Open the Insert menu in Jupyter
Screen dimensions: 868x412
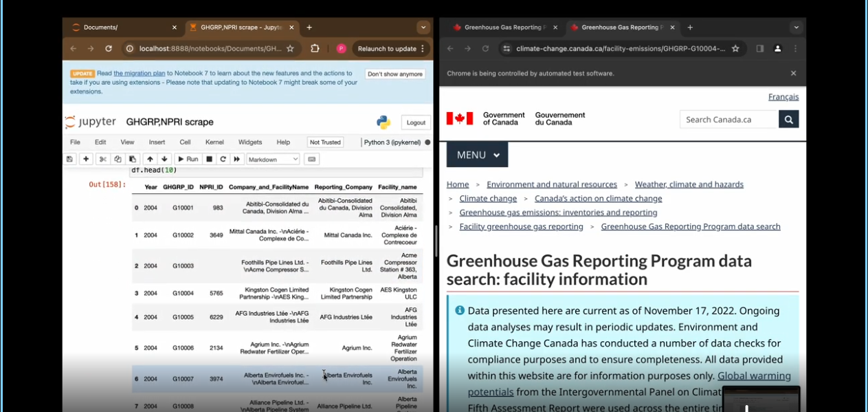point(157,142)
